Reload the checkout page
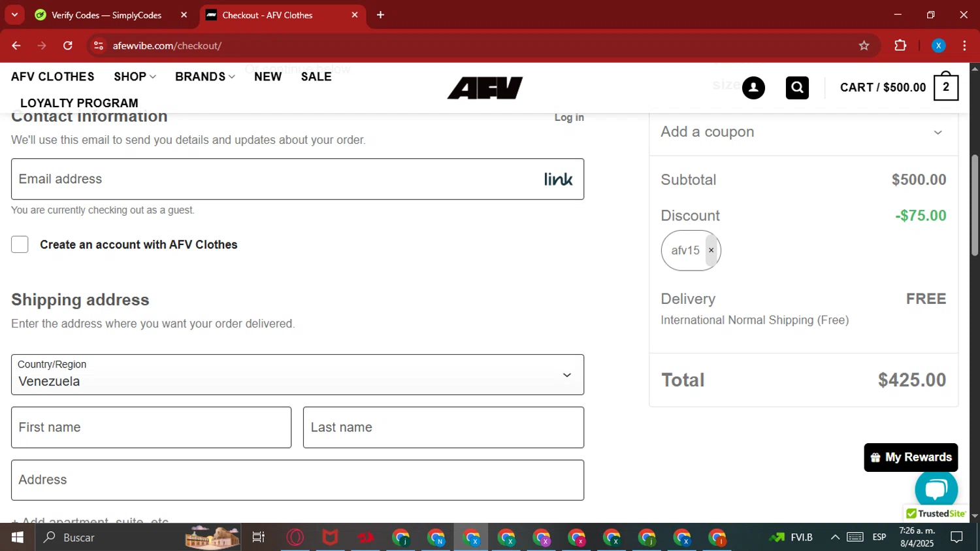Viewport: 980px width, 551px height. tap(68, 46)
